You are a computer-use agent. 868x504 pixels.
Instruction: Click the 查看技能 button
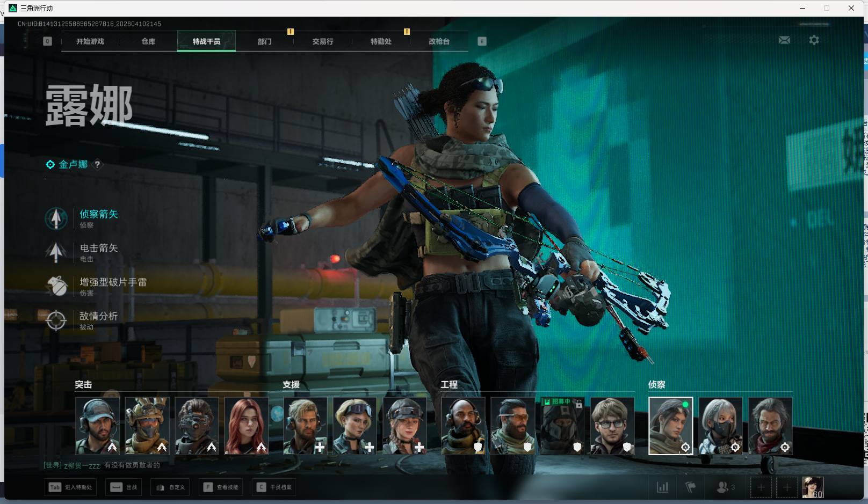221,487
